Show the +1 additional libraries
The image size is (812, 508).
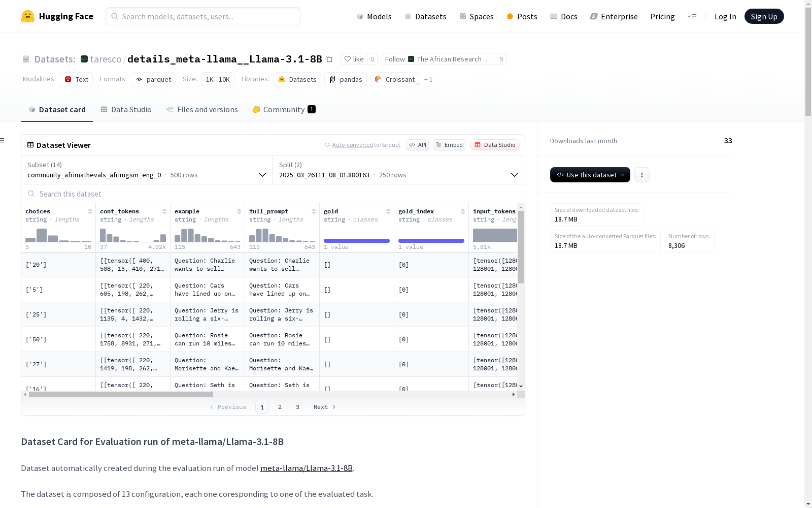click(428, 79)
